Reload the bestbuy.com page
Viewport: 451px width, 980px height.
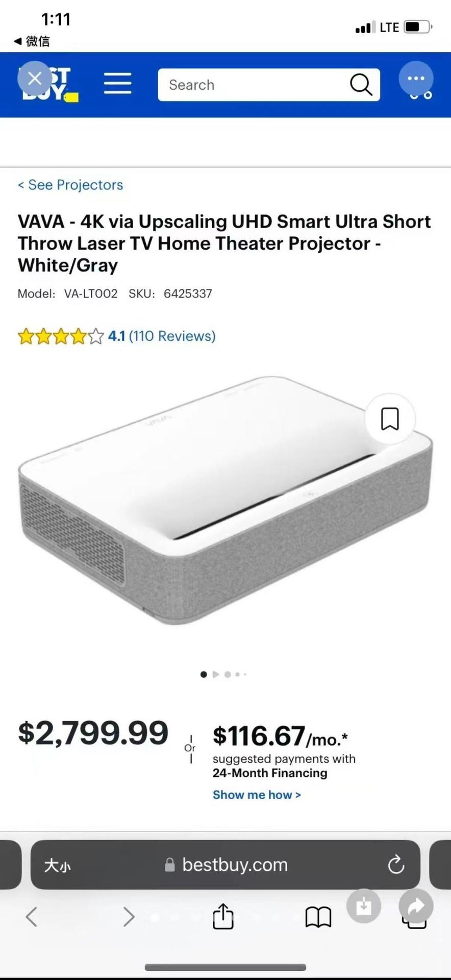click(396, 865)
